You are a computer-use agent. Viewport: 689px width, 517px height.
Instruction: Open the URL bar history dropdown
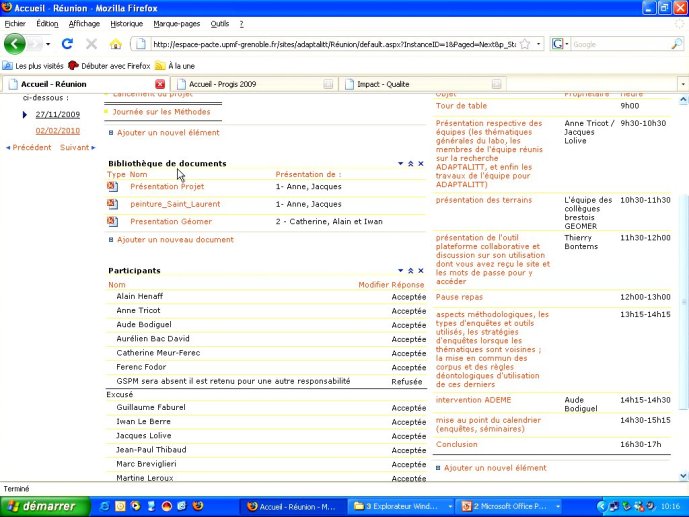coord(539,44)
